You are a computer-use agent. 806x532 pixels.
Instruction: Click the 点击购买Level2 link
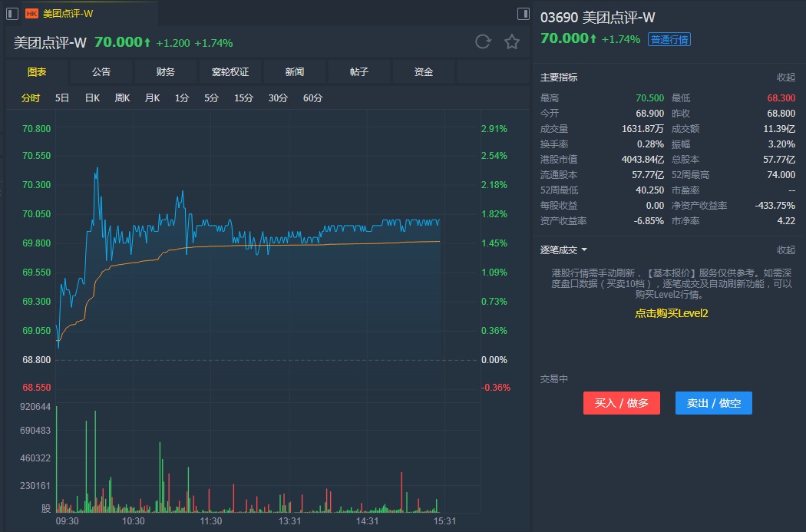coord(672,313)
